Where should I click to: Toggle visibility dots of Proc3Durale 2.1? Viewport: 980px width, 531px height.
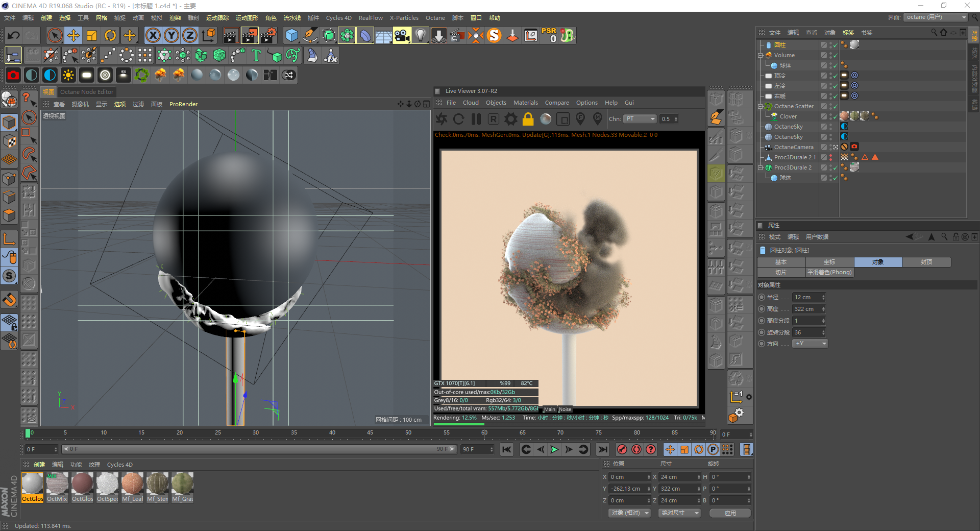pyautogui.click(x=830, y=157)
